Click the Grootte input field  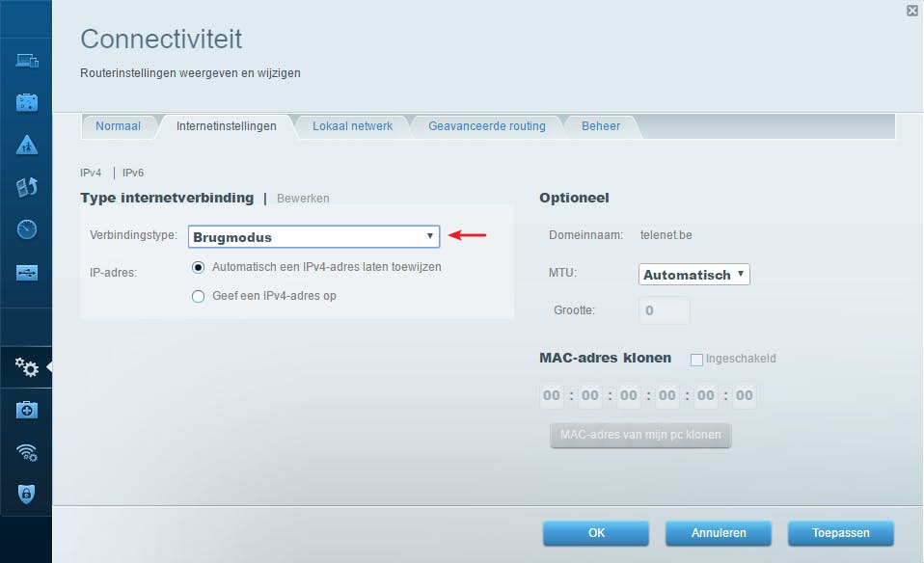click(664, 310)
